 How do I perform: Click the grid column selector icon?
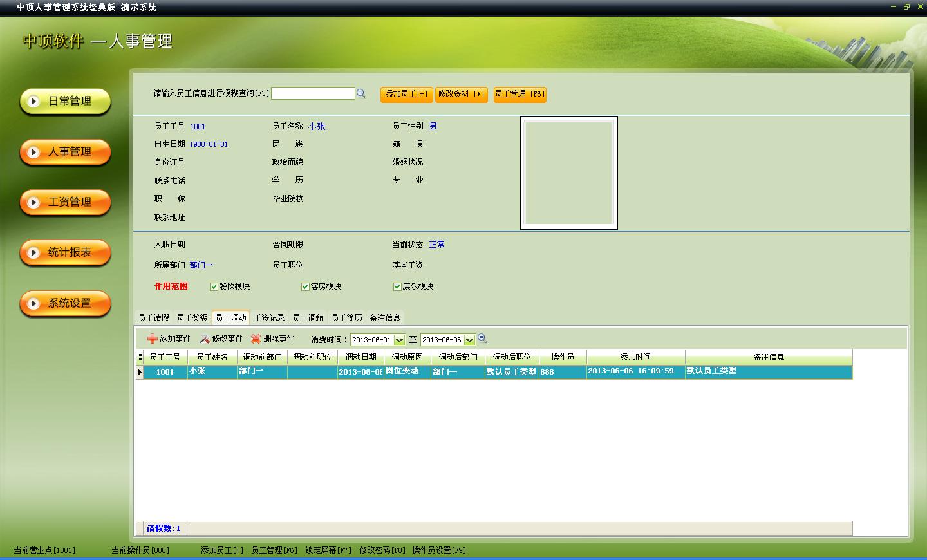pyautogui.click(x=140, y=357)
